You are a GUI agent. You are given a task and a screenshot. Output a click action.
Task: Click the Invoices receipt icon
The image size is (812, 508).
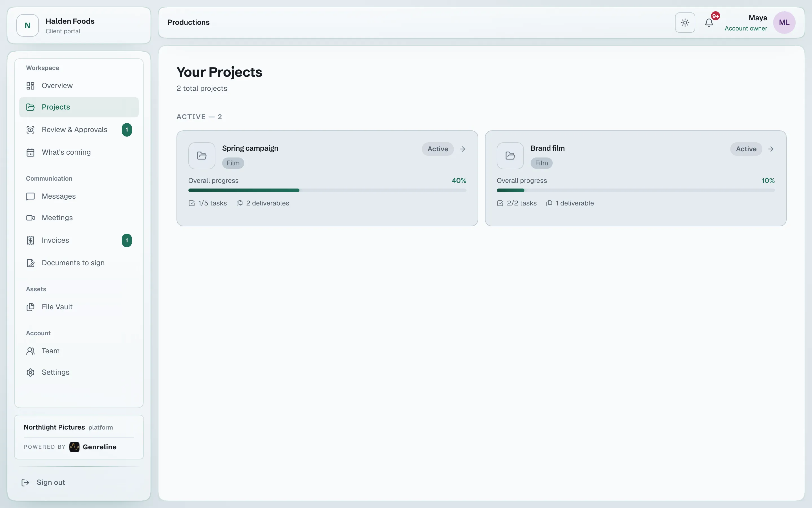point(30,240)
